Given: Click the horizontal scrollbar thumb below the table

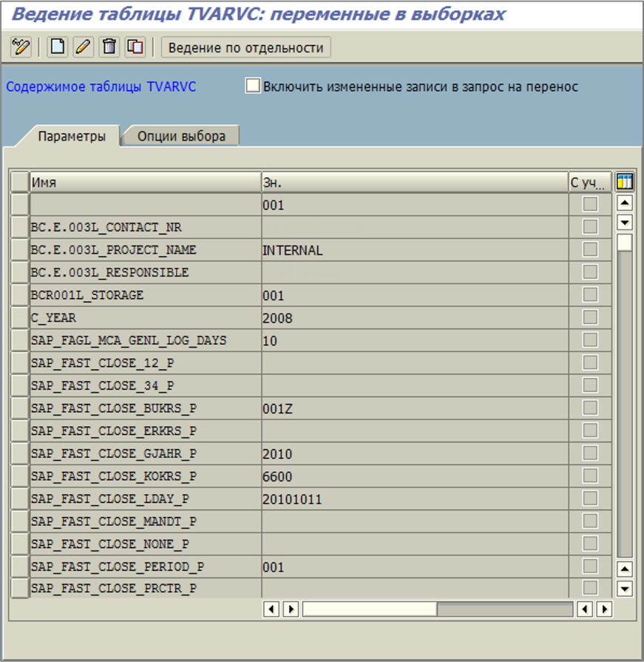Looking at the screenshot, I should click(x=370, y=609).
